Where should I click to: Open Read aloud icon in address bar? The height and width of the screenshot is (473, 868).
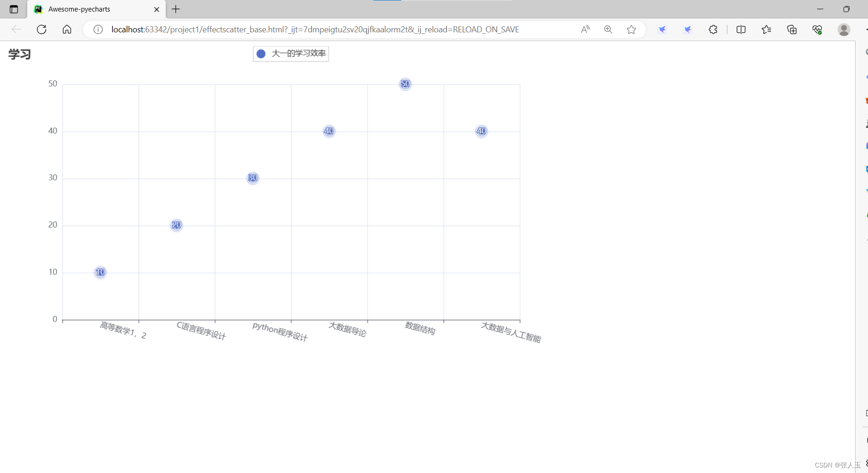click(x=585, y=30)
